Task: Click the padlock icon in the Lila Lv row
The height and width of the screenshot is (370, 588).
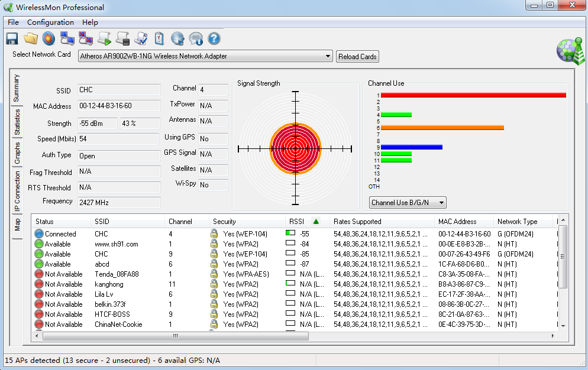Action: [214, 294]
